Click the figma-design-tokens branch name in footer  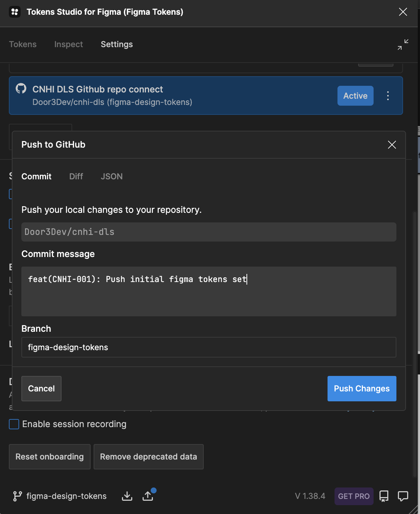pyautogui.click(x=67, y=496)
